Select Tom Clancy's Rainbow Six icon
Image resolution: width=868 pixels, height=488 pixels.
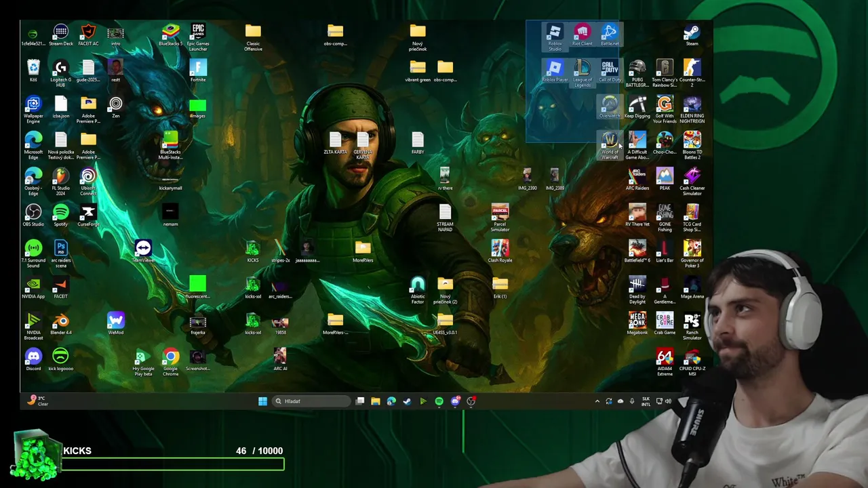[665, 74]
